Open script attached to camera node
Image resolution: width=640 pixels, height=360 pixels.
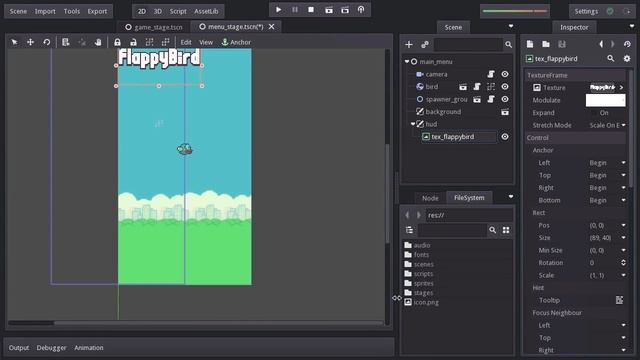(x=491, y=74)
